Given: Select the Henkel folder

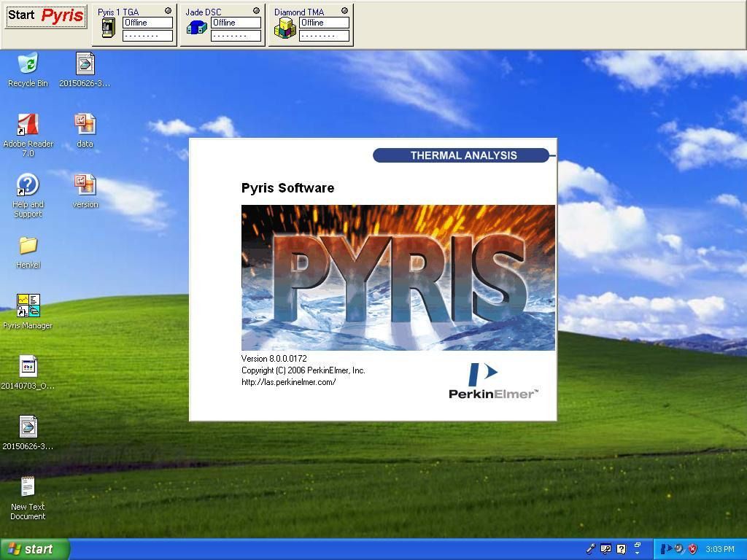Looking at the screenshot, I should click(28, 246).
